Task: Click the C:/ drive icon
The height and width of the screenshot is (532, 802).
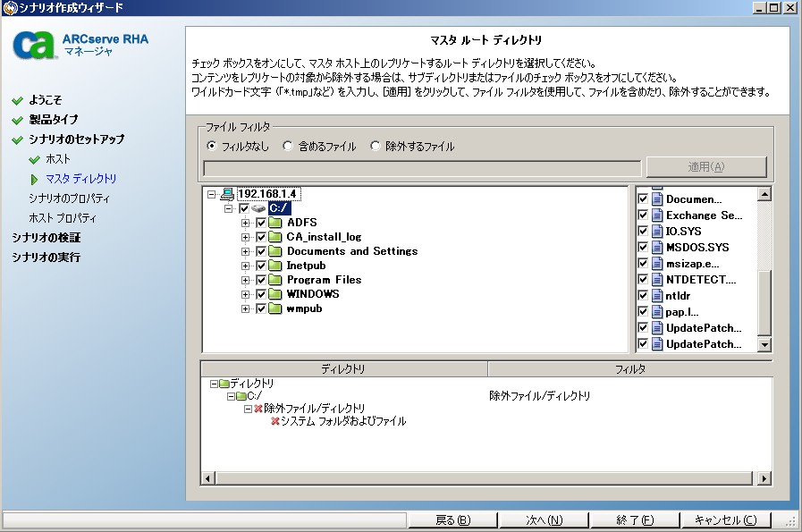Action: (x=258, y=208)
